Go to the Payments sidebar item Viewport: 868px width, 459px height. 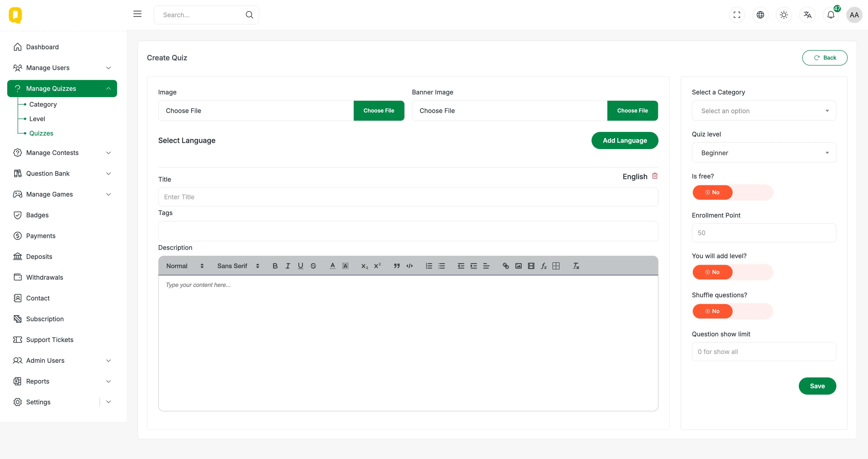[x=41, y=236]
